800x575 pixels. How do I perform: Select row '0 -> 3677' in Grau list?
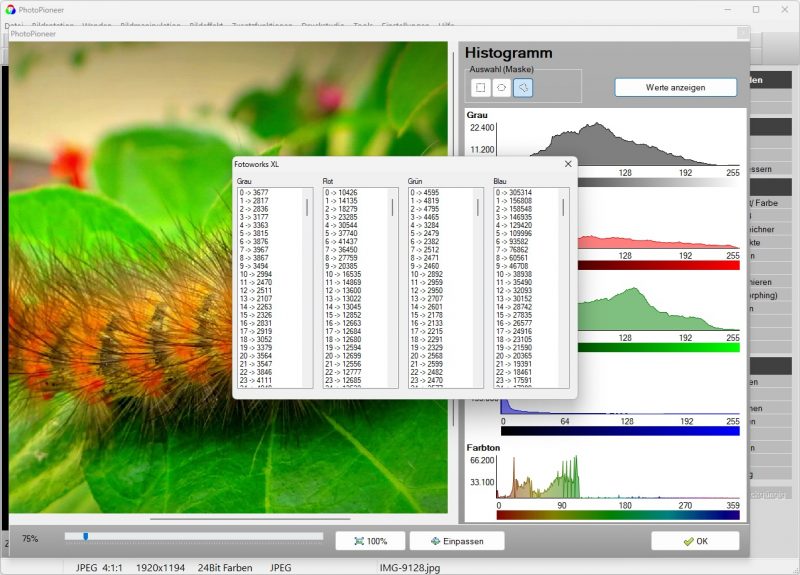pos(254,192)
